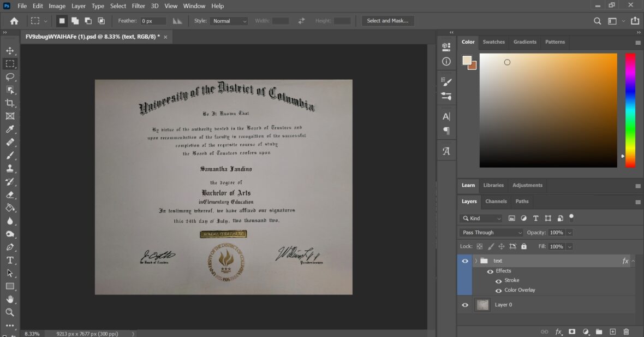Open the Style dropdown showing Normal

[x=229, y=21]
